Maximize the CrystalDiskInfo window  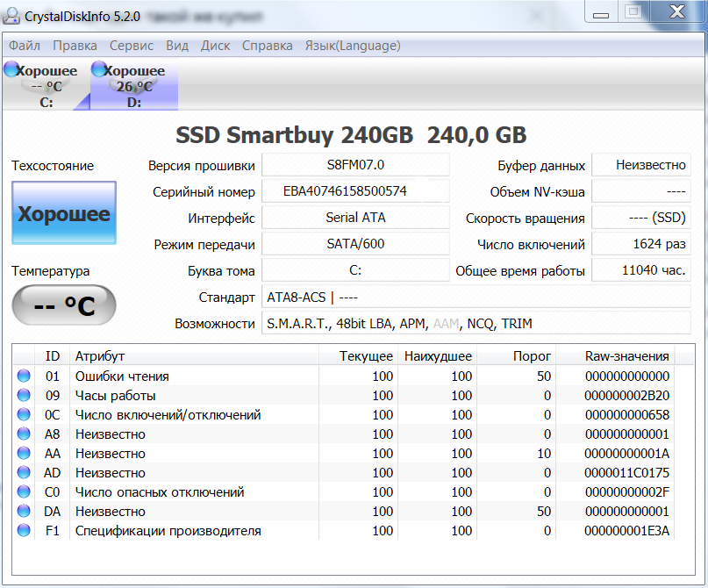(x=633, y=11)
